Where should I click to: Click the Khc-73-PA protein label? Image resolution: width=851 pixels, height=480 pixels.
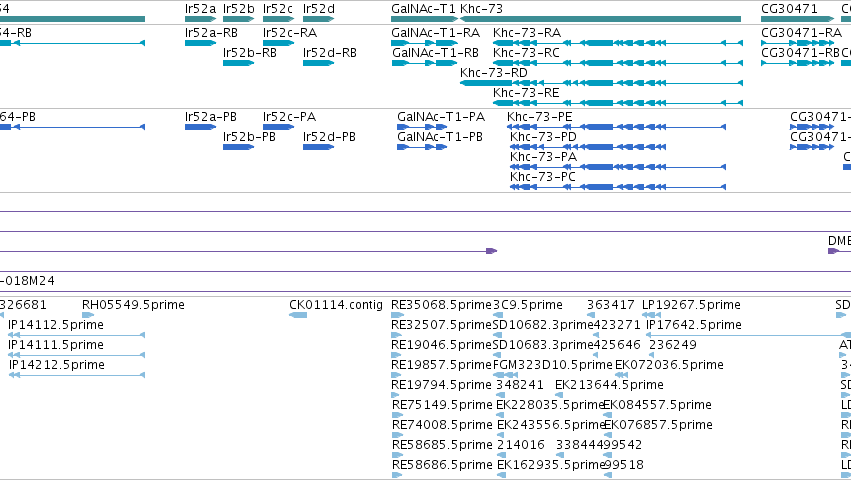[x=543, y=157]
